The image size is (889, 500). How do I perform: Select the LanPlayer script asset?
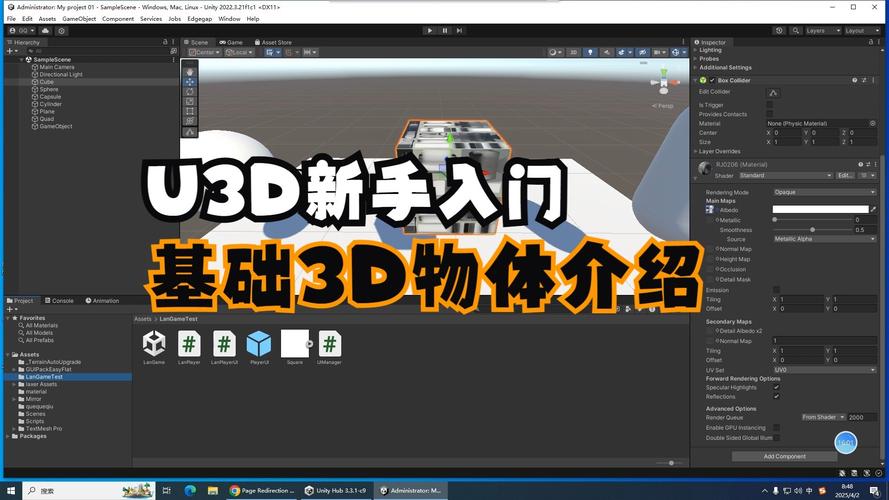189,347
